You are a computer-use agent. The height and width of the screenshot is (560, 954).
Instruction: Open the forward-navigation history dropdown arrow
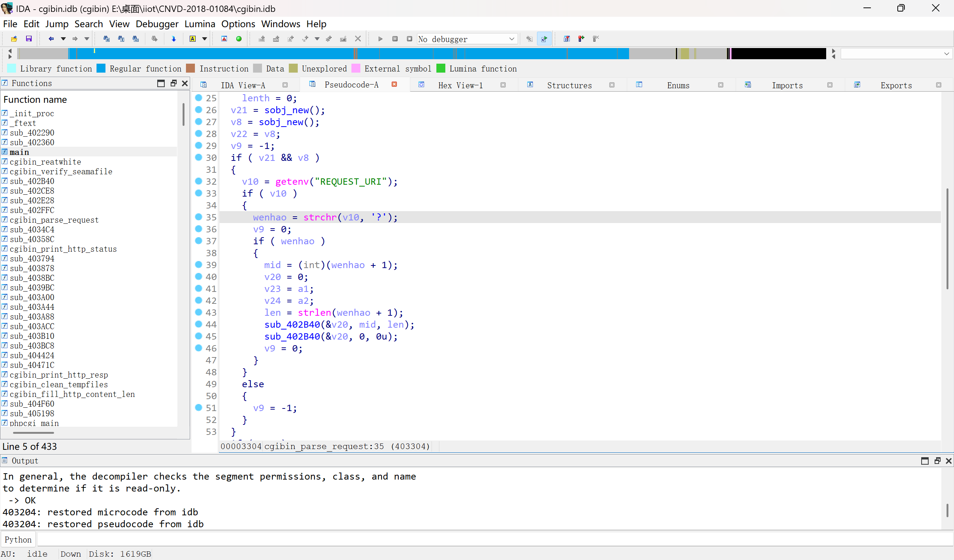tap(87, 39)
